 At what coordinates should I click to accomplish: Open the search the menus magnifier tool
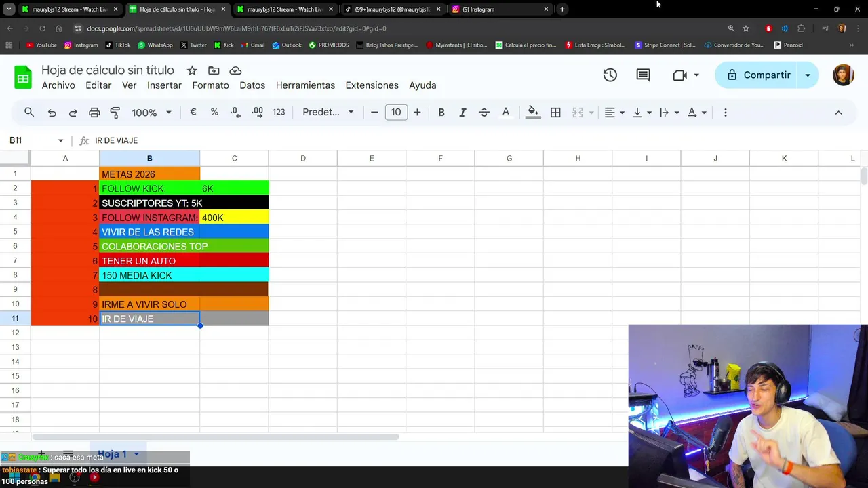tap(29, 113)
